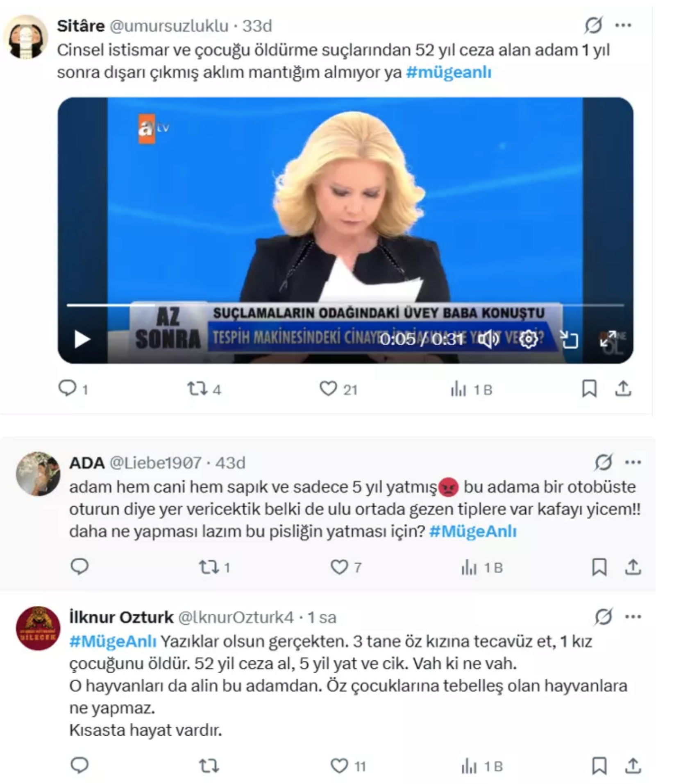Viewport: 699px width, 784px height.
Task: Open picture-in-picture icon on video player
Action: (569, 340)
